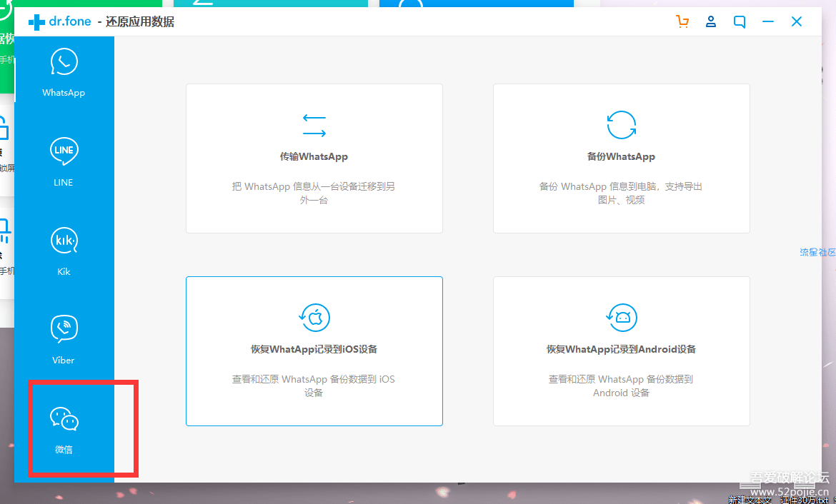Click the 还原应用数据 window title text

139,22
